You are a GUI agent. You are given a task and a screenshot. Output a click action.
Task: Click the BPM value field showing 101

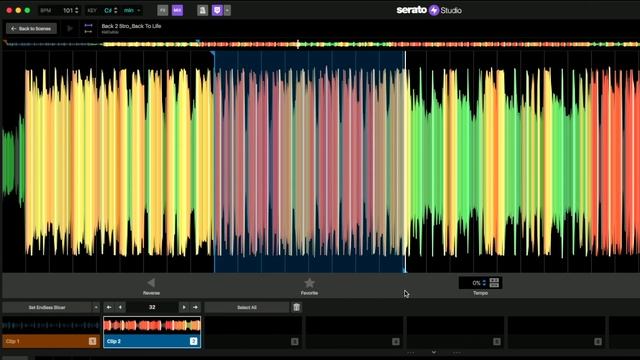pyautogui.click(x=68, y=10)
